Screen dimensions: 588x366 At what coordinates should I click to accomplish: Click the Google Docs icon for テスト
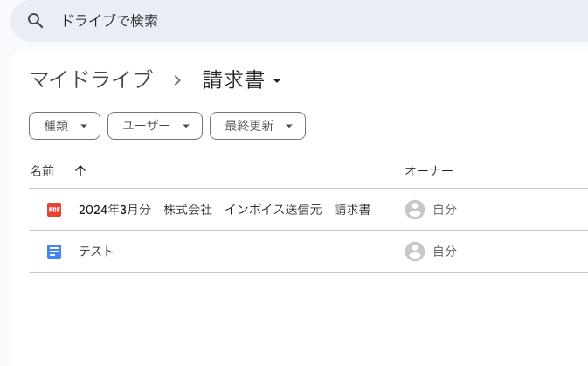(x=54, y=252)
